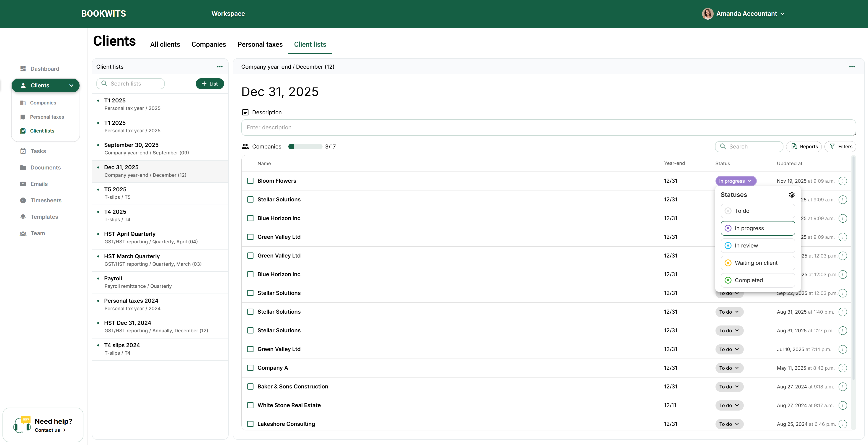Screen dimensions: 868x445
Task: Check the Bloom Flowers checkbox
Action: point(250,181)
